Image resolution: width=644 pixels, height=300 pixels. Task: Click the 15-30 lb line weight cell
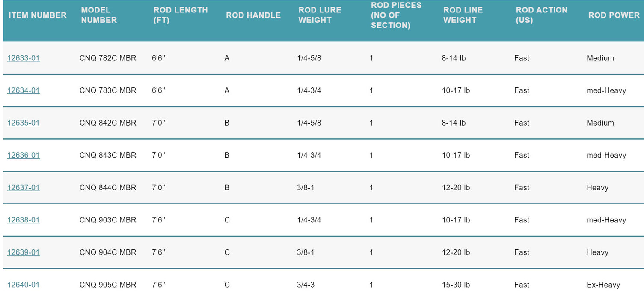pos(456,285)
